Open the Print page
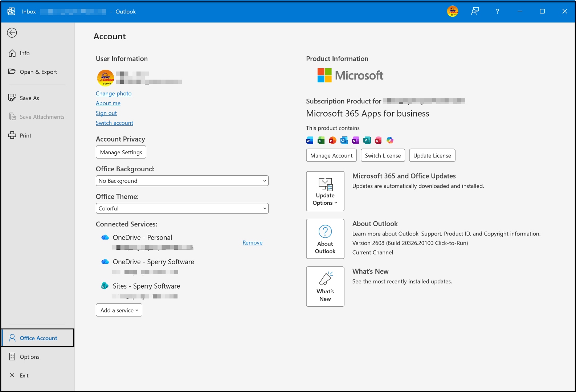The width and height of the screenshot is (576, 392). click(38, 135)
